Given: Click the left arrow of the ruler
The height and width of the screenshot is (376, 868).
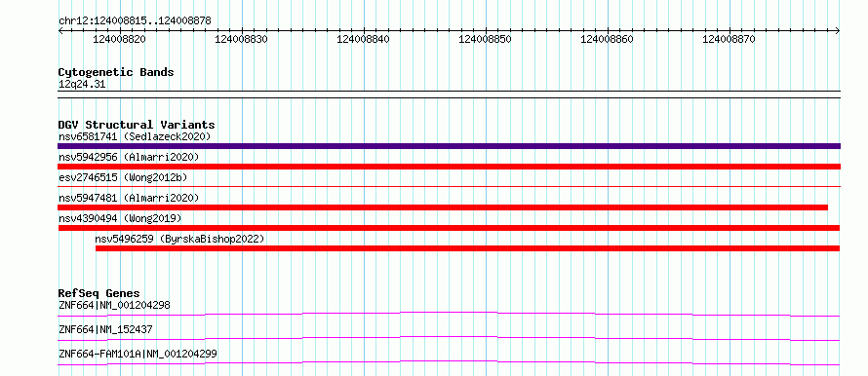Looking at the screenshot, I should (x=60, y=30).
